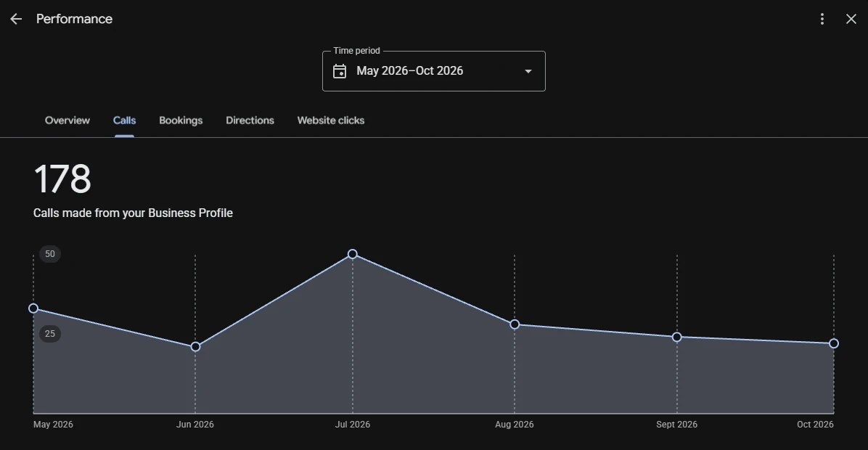Switch to the Directions tab

click(250, 120)
